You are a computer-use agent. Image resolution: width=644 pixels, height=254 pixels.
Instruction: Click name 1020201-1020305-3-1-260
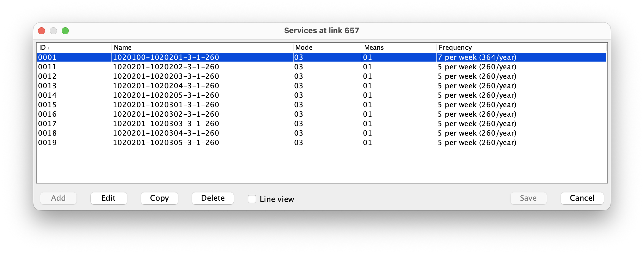pyautogui.click(x=166, y=142)
